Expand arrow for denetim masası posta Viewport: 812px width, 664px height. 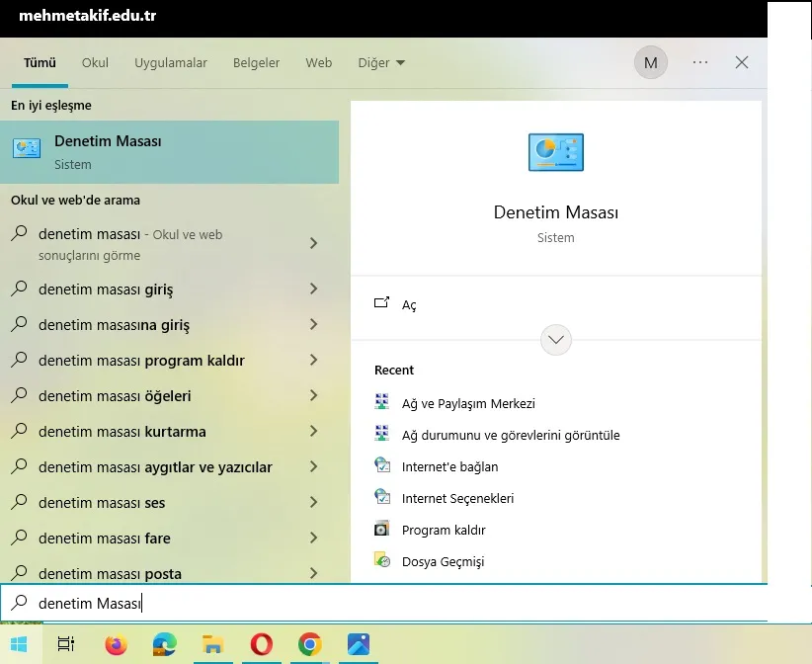click(313, 573)
